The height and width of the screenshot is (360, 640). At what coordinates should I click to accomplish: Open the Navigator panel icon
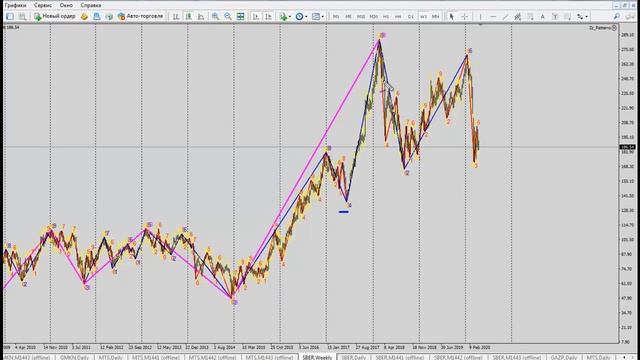[x=109, y=16]
